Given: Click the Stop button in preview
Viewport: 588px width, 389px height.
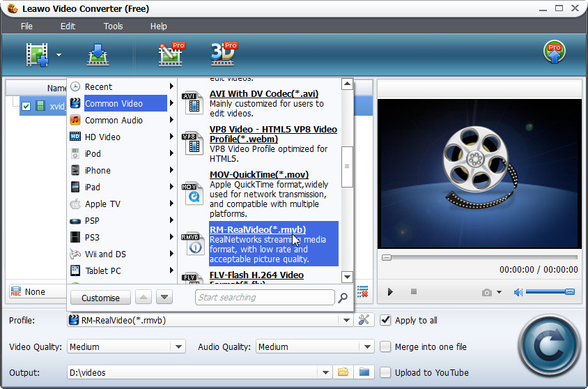Looking at the screenshot, I should (x=414, y=291).
